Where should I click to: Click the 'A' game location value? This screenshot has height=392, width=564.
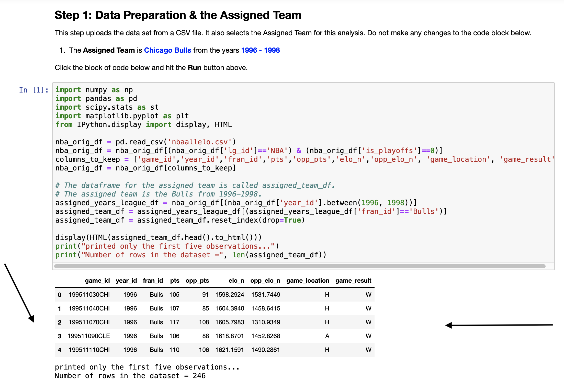[x=327, y=336]
